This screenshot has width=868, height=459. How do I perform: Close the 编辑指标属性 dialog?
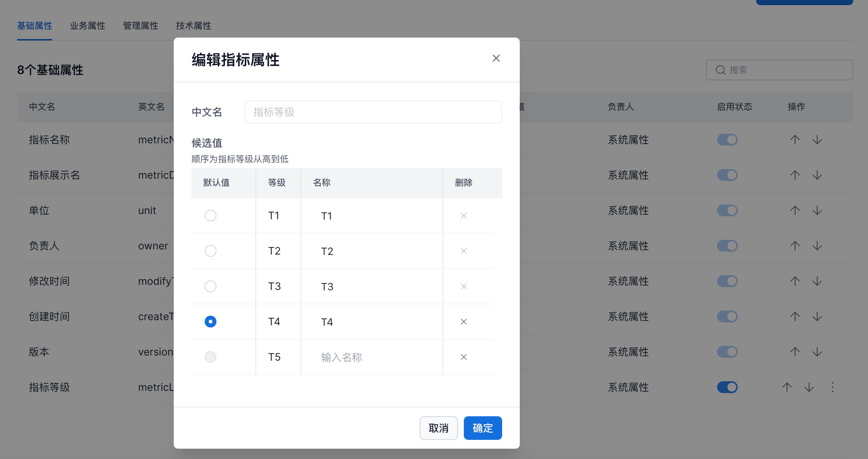[x=496, y=58]
